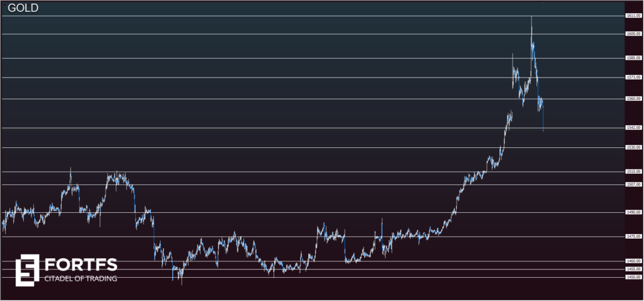Screen dimensions: 644x301
Task: Select the 1490.00 price axis label
Action: pos(633,213)
